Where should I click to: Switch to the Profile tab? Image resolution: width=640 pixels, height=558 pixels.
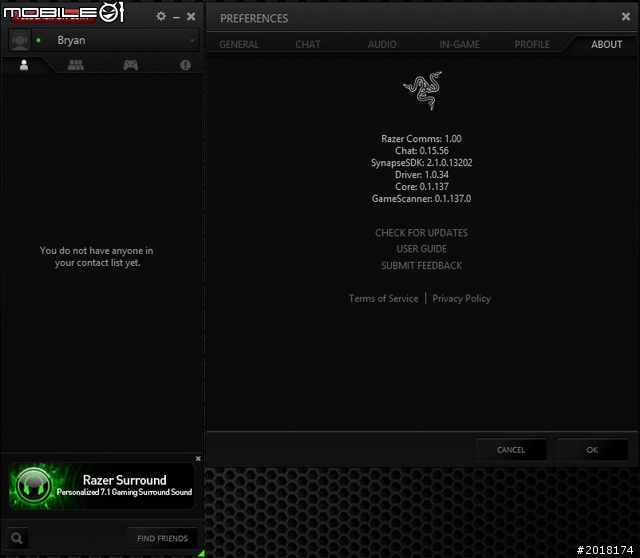(x=532, y=44)
